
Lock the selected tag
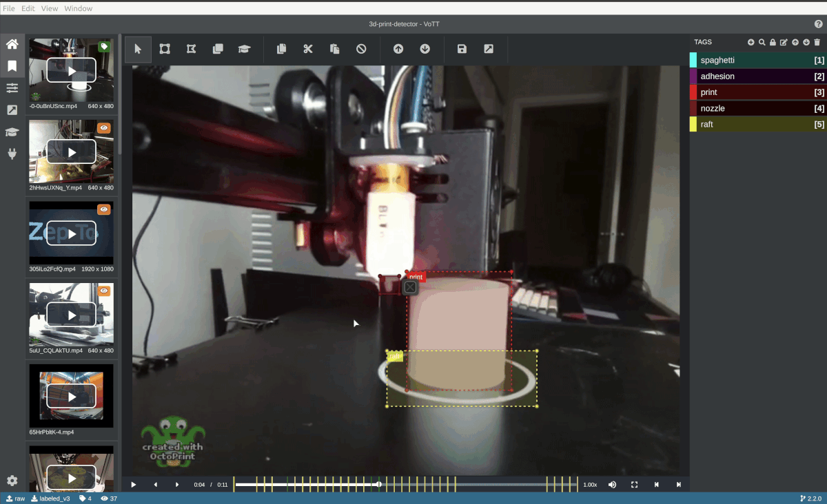pyautogui.click(x=773, y=43)
